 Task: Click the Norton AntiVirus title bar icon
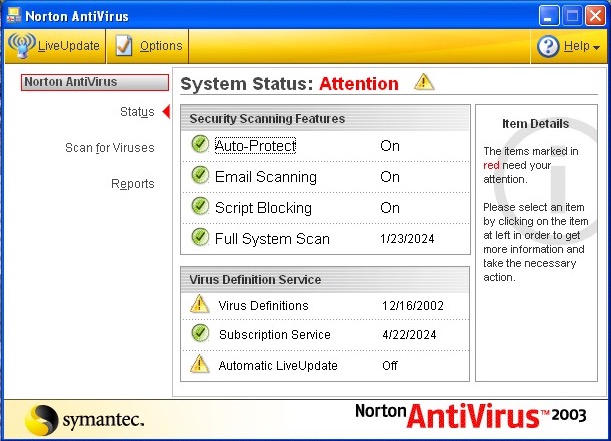point(14,16)
